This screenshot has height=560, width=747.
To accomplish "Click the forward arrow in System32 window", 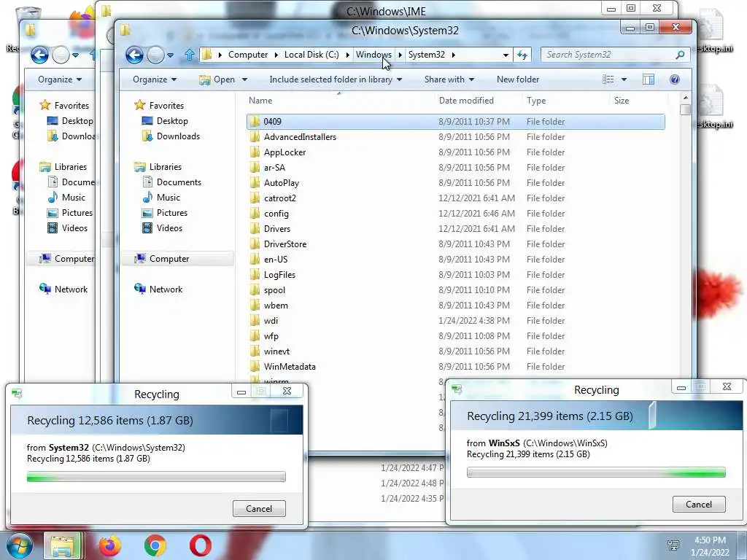I will (x=155, y=55).
